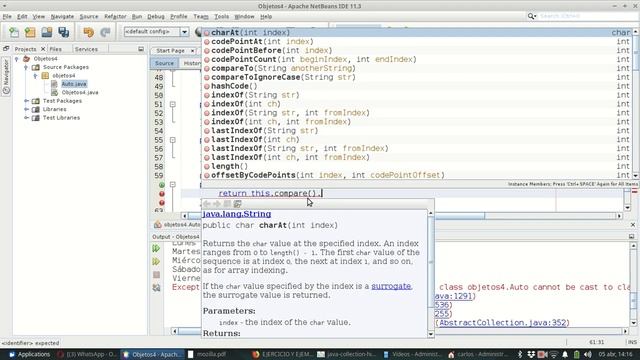
Task: Open the surrogate Javadoc link
Action: pyautogui.click(x=391, y=286)
